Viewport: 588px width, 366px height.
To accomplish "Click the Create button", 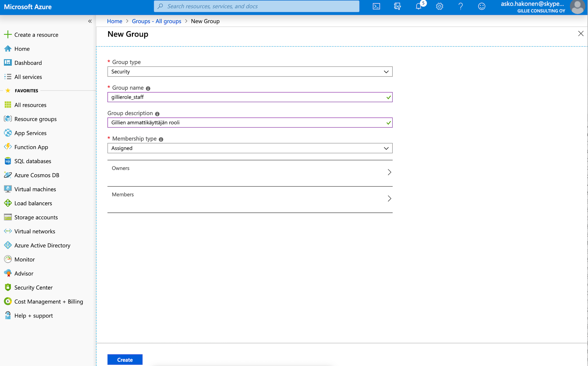I will coord(125,360).
